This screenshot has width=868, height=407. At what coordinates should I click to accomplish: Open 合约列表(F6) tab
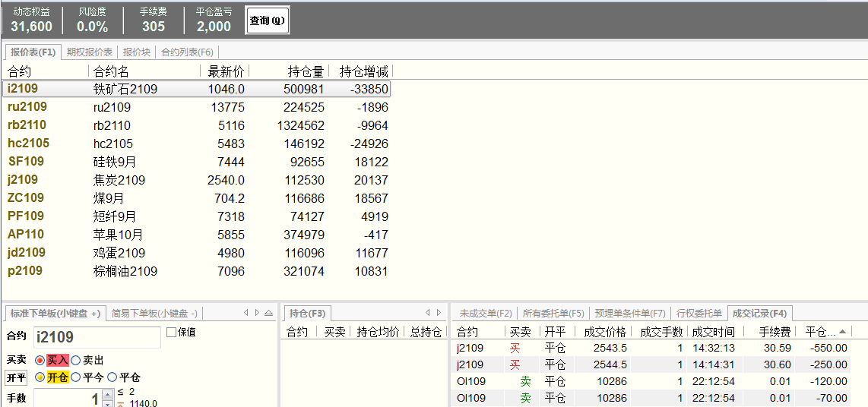click(187, 52)
